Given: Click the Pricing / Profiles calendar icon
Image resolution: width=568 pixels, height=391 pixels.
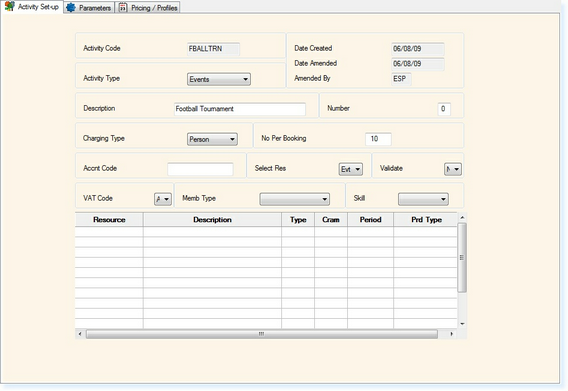Looking at the screenshot, I should pyautogui.click(x=123, y=8).
